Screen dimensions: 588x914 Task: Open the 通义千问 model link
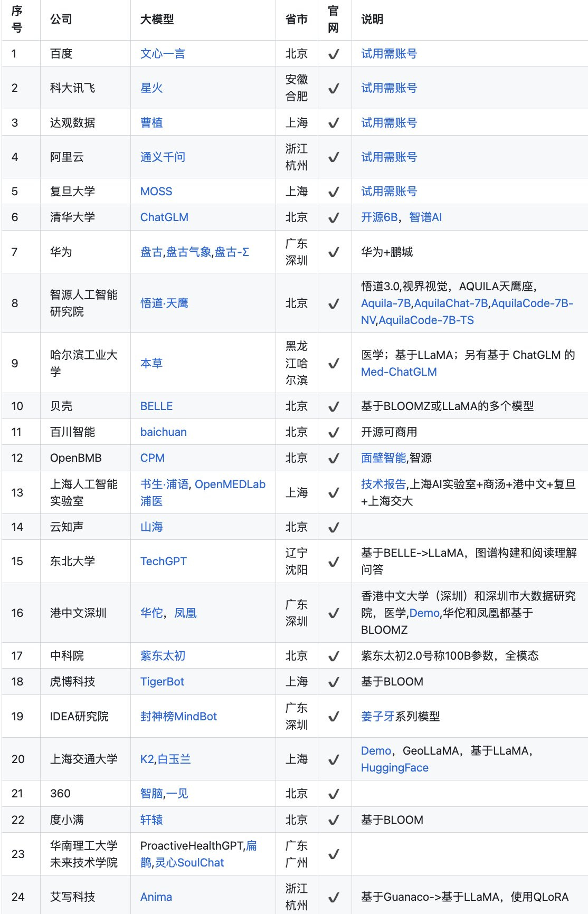click(x=163, y=157)
